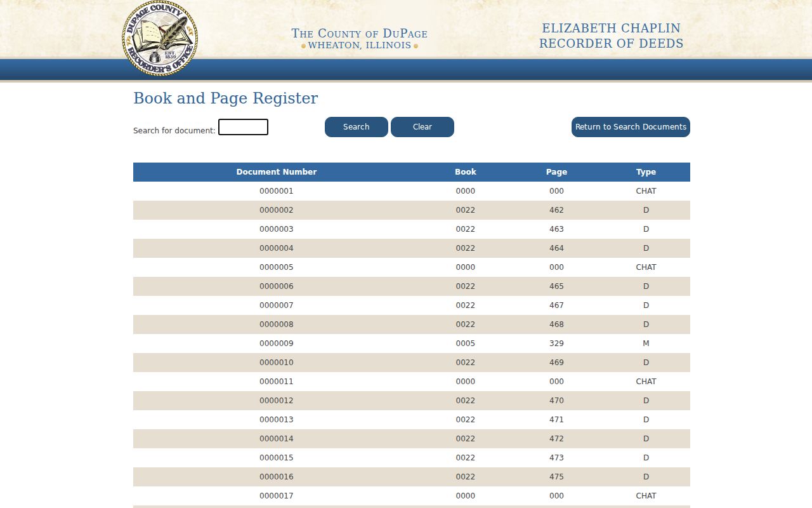This screenshot has height=508, width=812.
Task: Click book value 0022 in row 0000013
Action: click(x=466, y=420)
